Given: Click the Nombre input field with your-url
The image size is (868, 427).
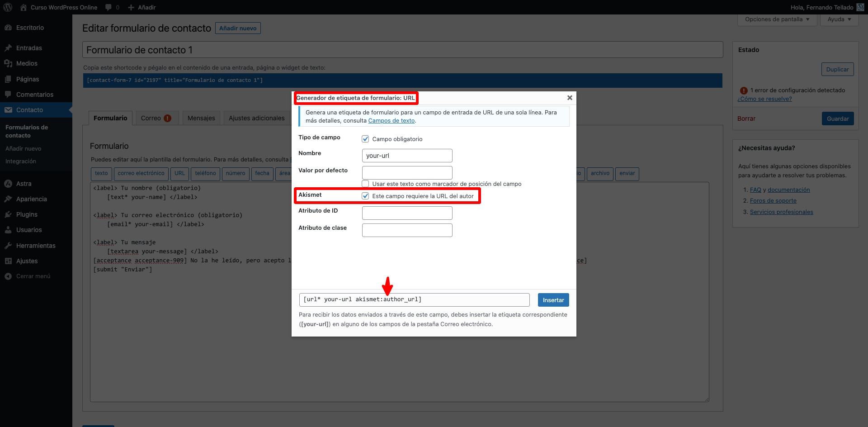Looking at the screenshot, I should pos(407,156).
